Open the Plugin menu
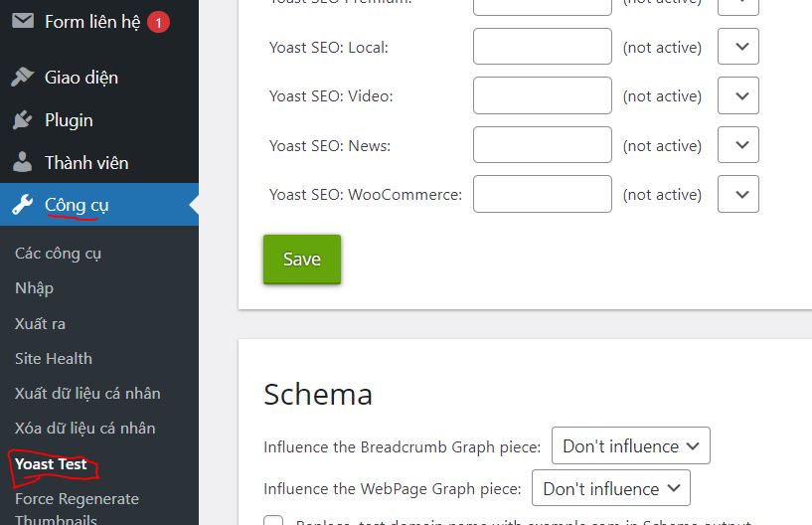This screenshot has width=812, height=525. [x=69, y=120]
